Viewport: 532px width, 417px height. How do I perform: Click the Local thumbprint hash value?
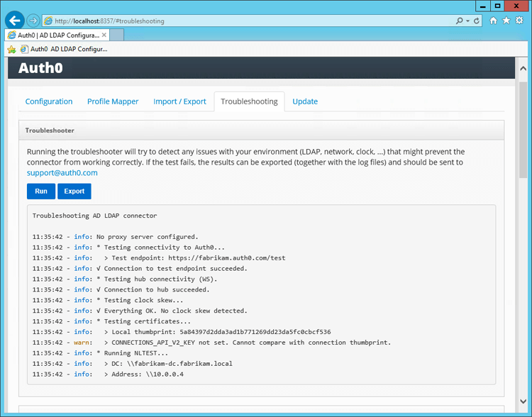(255, 332)
